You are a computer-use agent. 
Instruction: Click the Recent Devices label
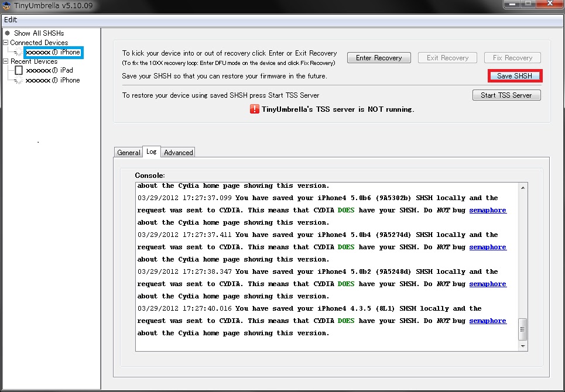pos(34,61)
